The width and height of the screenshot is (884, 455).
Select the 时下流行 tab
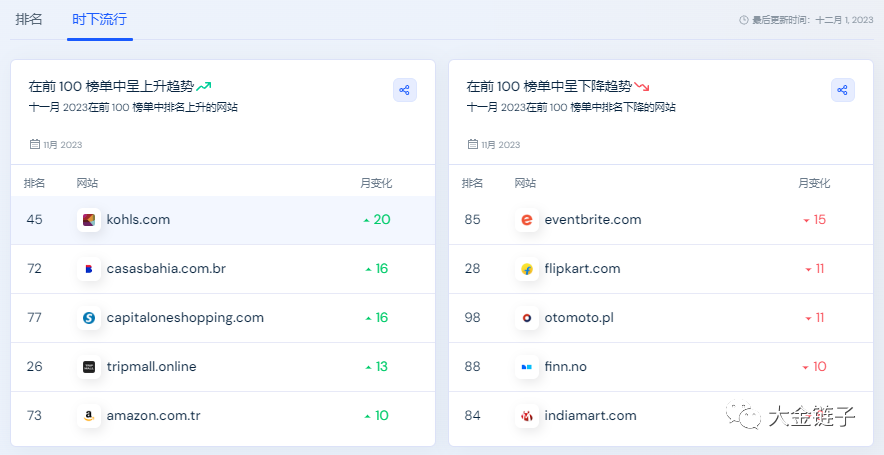coord(100,19)
